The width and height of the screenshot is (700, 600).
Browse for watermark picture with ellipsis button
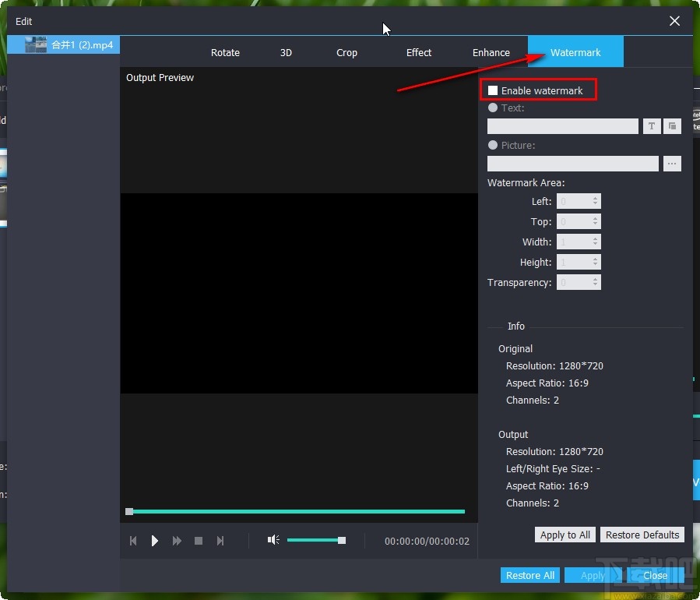[x=672, y=164]
